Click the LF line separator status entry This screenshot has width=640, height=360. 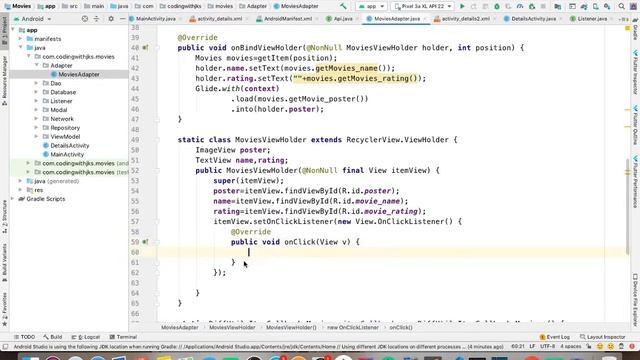coord(532,346)
